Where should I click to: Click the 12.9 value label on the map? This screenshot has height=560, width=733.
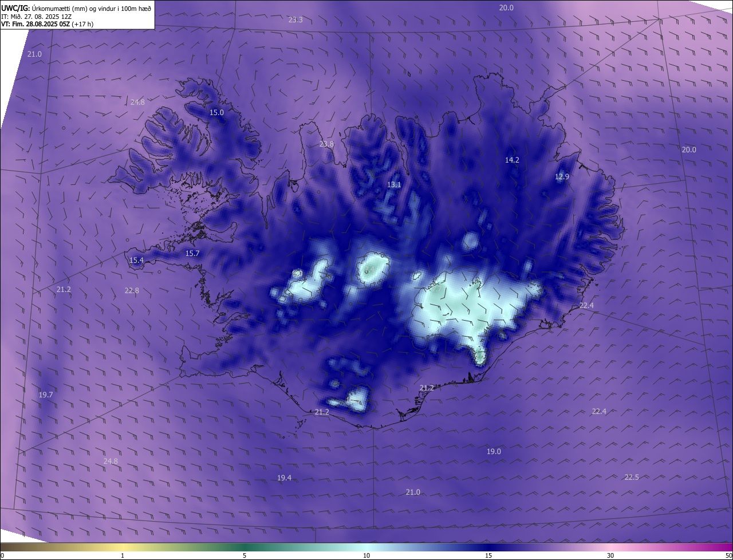click(562, 176)
